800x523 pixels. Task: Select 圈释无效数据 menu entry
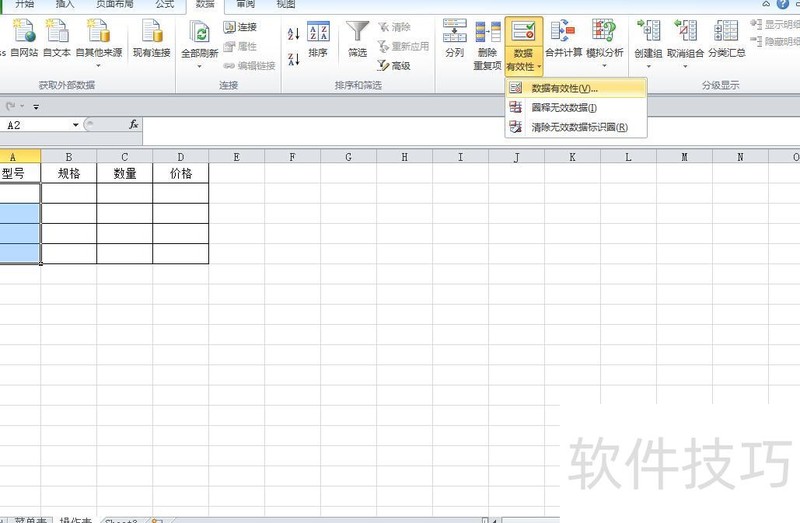point(576,108)
